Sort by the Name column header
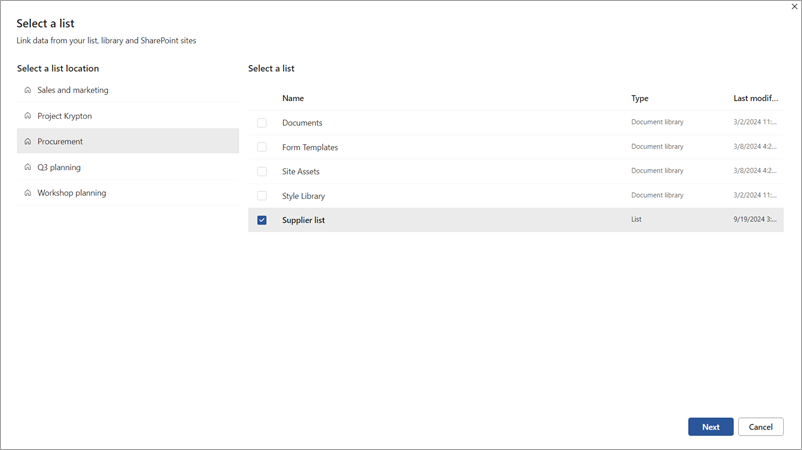 pos(293,98)
